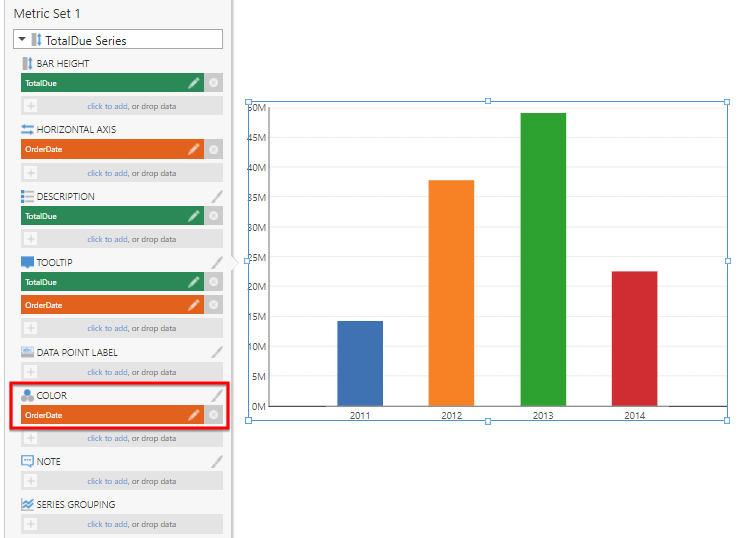Click the Tooltip section icon
Viewport: 740px width, 538px height.
[27, 262]
